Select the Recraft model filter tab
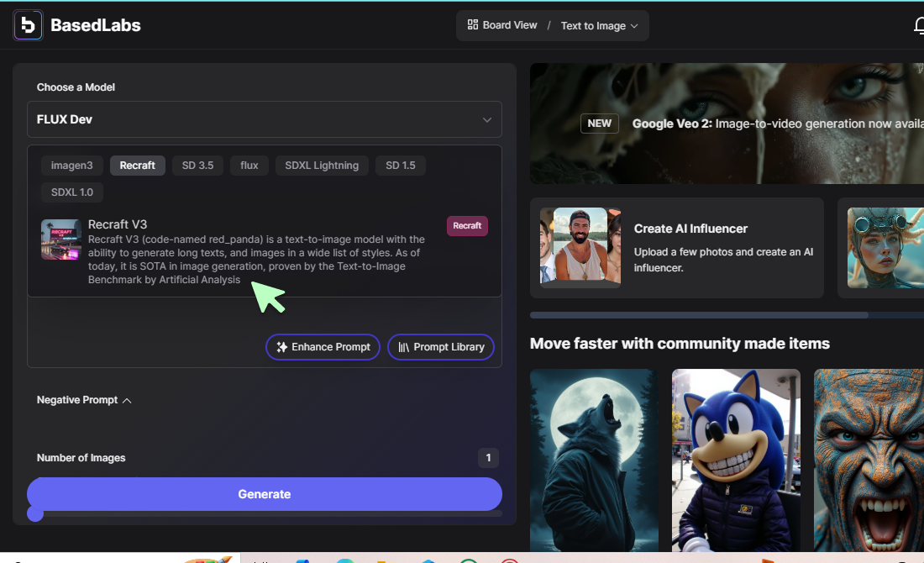Viewport: 924px width, 563px height. pos(137,165)
